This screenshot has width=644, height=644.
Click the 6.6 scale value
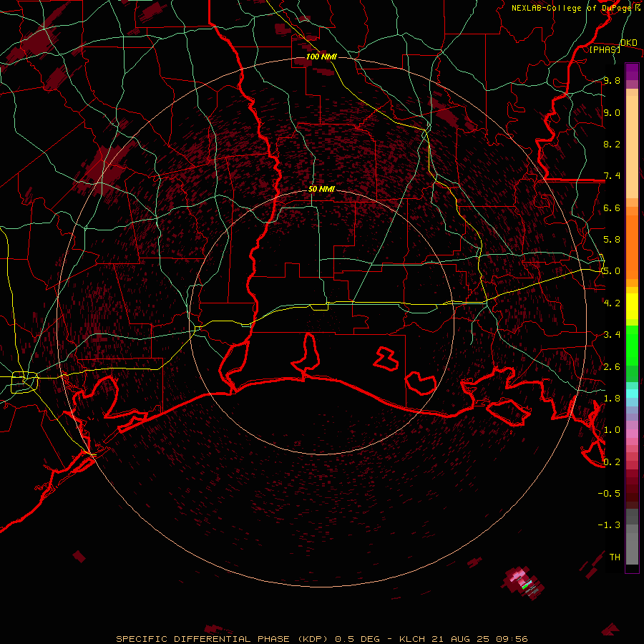[x=612, y=208]
